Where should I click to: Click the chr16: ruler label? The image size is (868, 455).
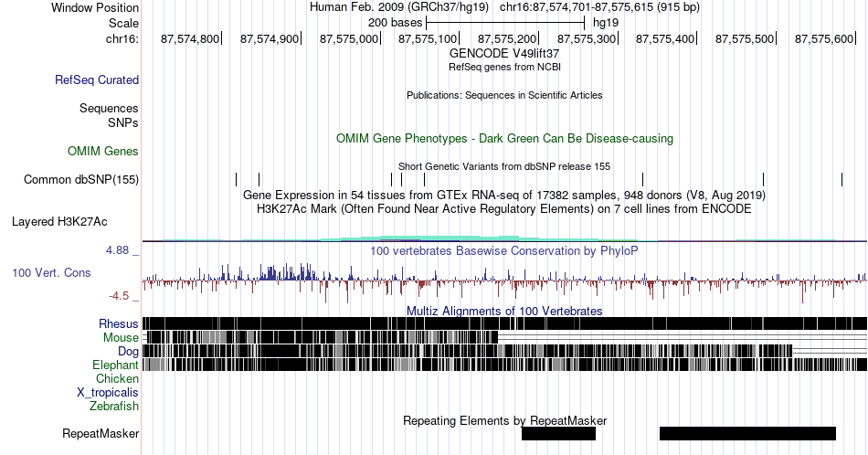(x=122, y=38)
